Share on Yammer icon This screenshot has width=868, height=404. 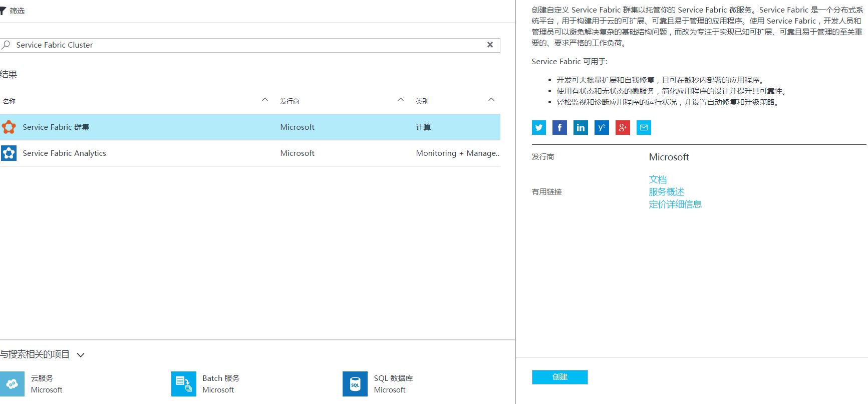click(602, 128)
